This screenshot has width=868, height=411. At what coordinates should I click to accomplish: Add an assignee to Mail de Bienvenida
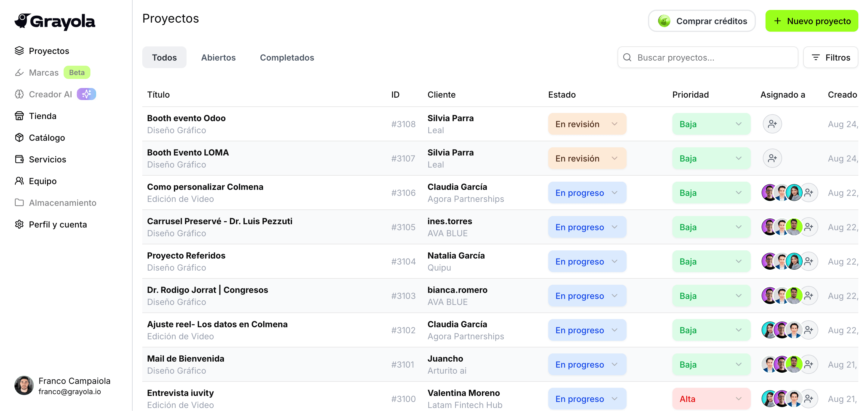(x=809, y=364)
